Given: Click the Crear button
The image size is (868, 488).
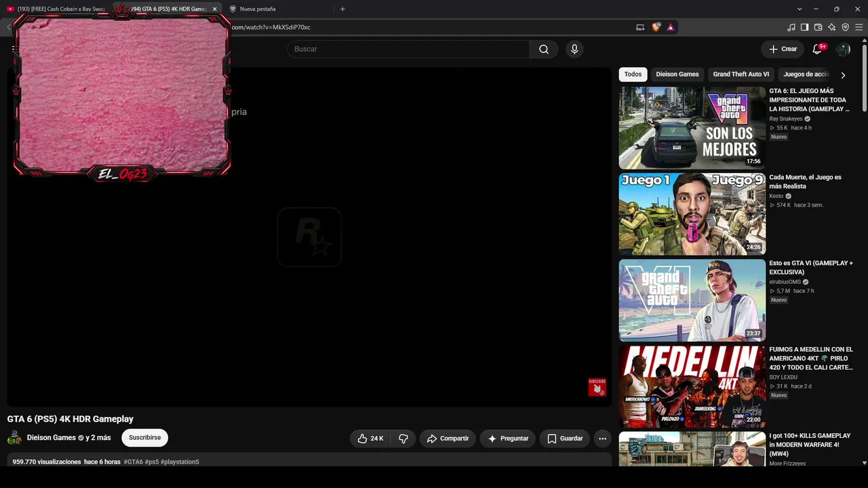Looking at the screenshot, I should (783, 49).
